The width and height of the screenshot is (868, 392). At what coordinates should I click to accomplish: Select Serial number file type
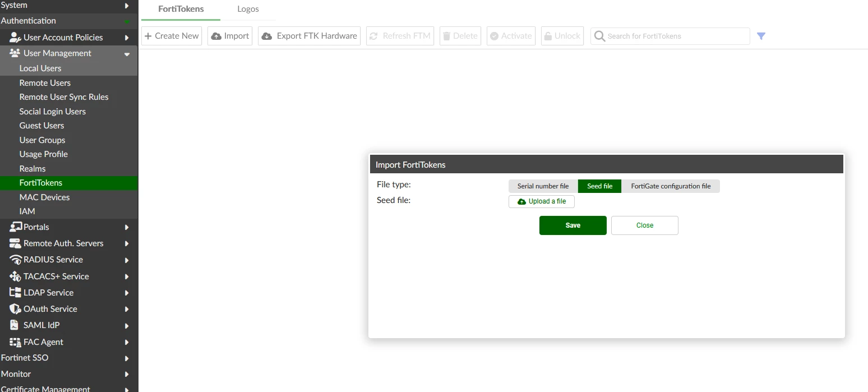(543, 186)
